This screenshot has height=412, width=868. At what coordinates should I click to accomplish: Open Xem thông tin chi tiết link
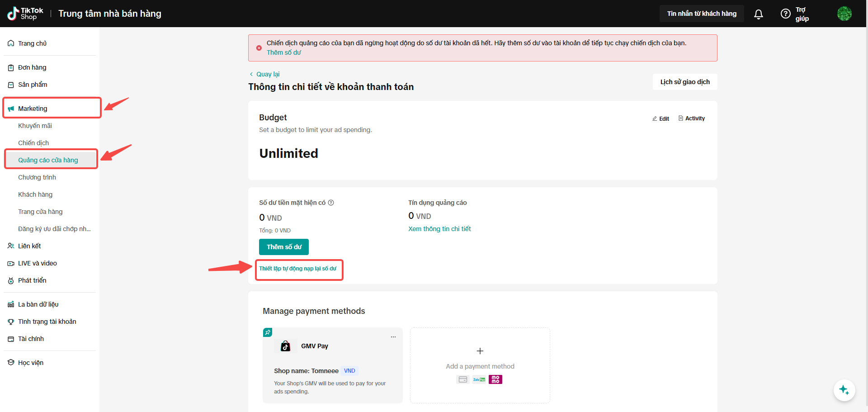(x=439, y=229)
